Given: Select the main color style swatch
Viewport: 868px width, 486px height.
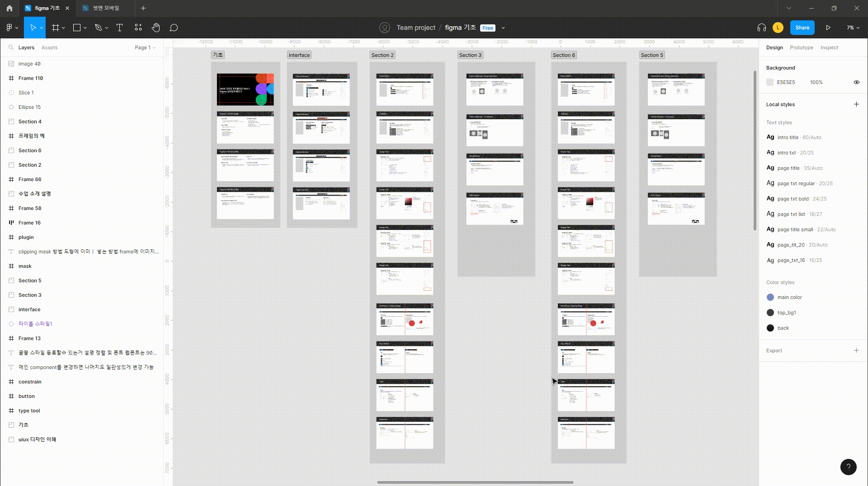Looking at the screenshot, I should [x=770, y=297].
